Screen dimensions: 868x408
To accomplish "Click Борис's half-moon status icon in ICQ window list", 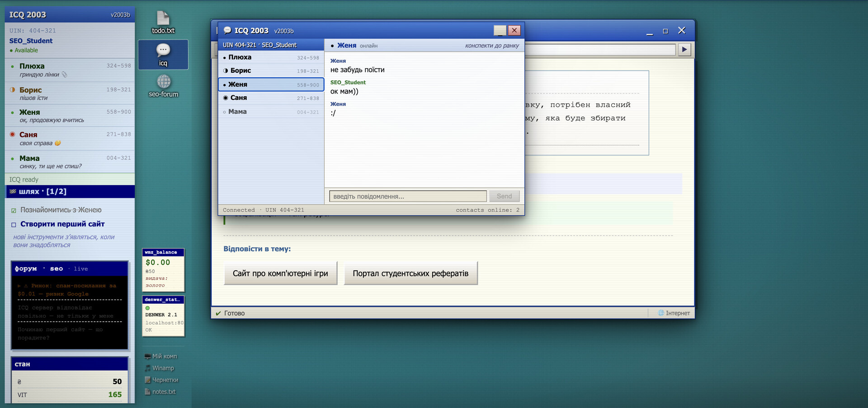I will click(225, 70).
